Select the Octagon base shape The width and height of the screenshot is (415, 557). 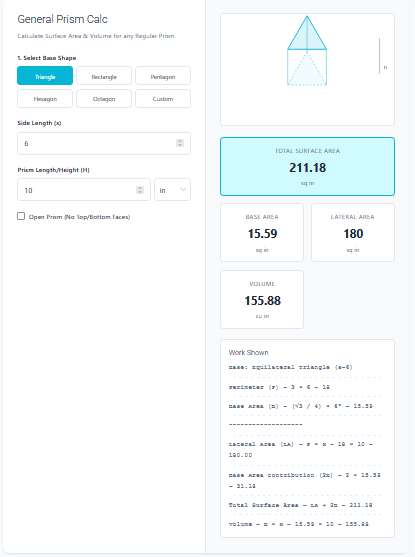104,98
